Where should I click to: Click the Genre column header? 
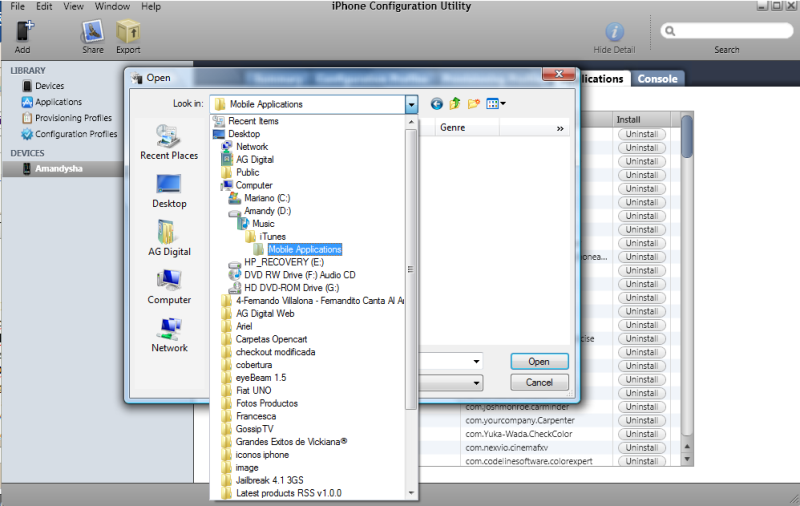pyautogui.click(x=467, y=128)
